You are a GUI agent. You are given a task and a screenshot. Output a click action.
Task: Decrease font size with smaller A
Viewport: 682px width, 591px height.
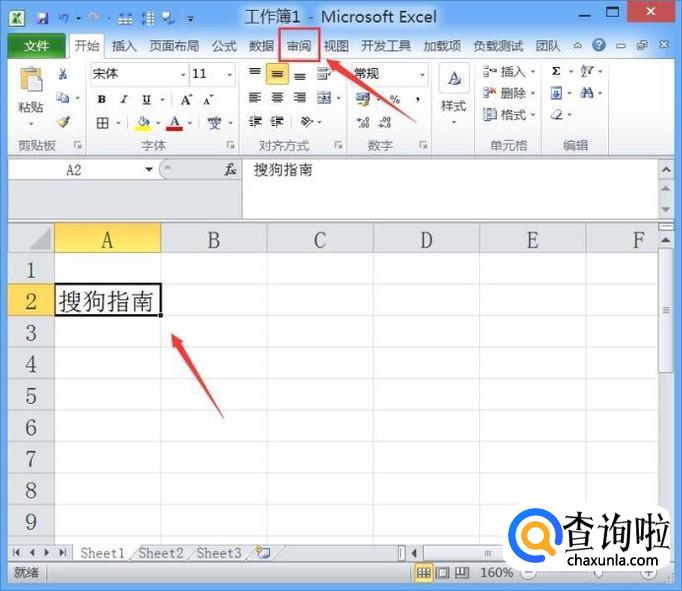pyautogui.click(x=208, y=100)
